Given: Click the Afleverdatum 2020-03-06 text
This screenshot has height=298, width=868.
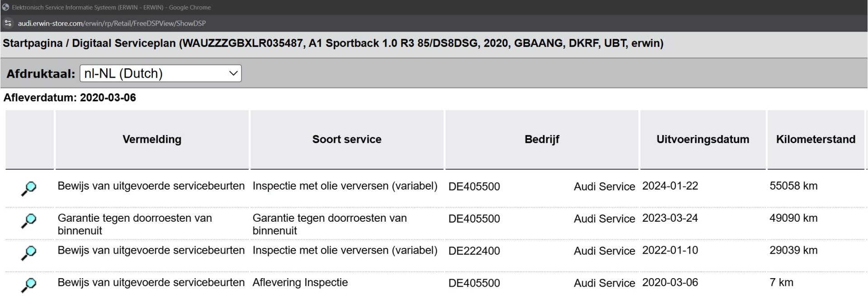Looking at the screenshot, I should 70,98.
